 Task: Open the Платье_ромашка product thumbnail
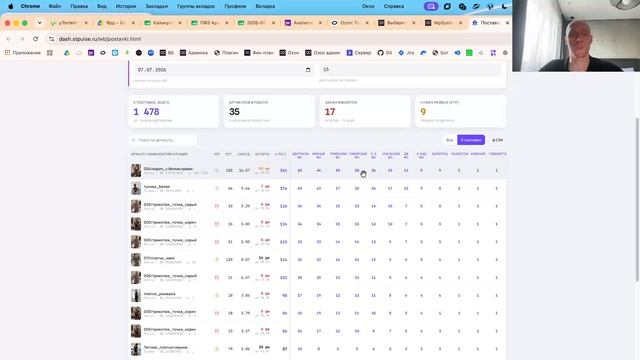(x=136, y=295)
